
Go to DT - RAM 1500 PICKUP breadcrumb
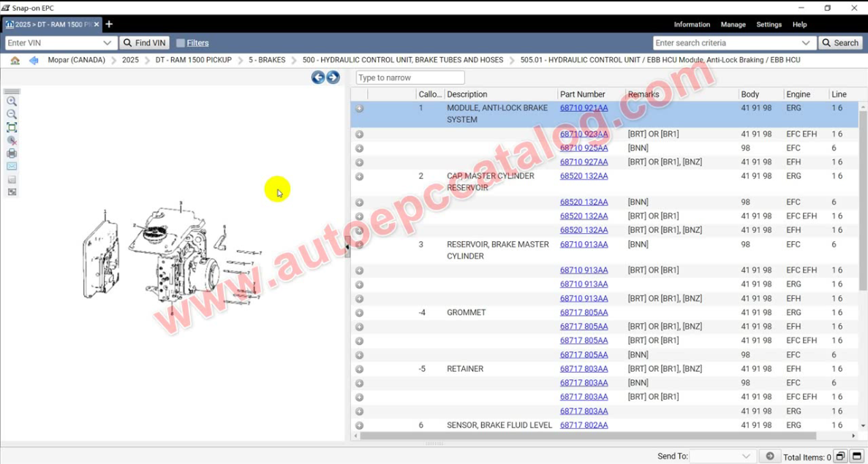click(193, 60)
